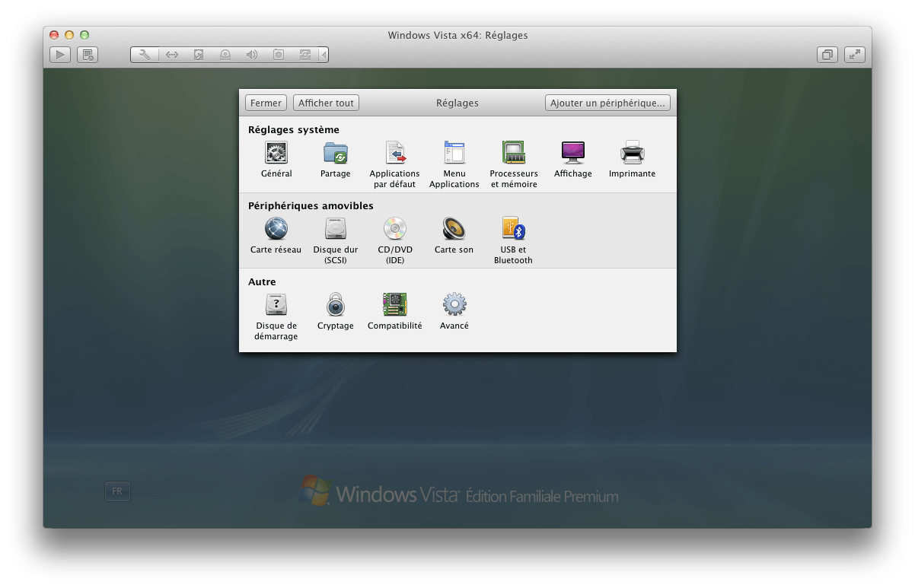Zoom the window with the green button
The height and width of the screenshot is (588, 915).
pos(84,35)
